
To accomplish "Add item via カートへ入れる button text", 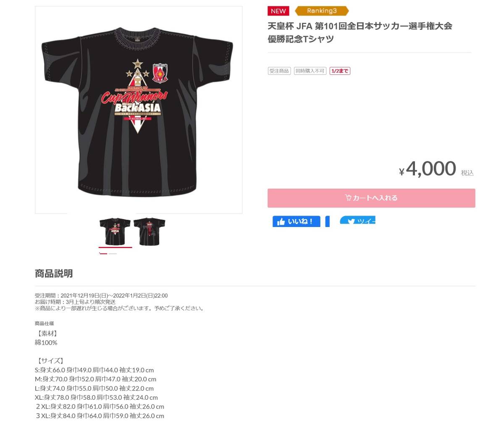I will point(375,198).
